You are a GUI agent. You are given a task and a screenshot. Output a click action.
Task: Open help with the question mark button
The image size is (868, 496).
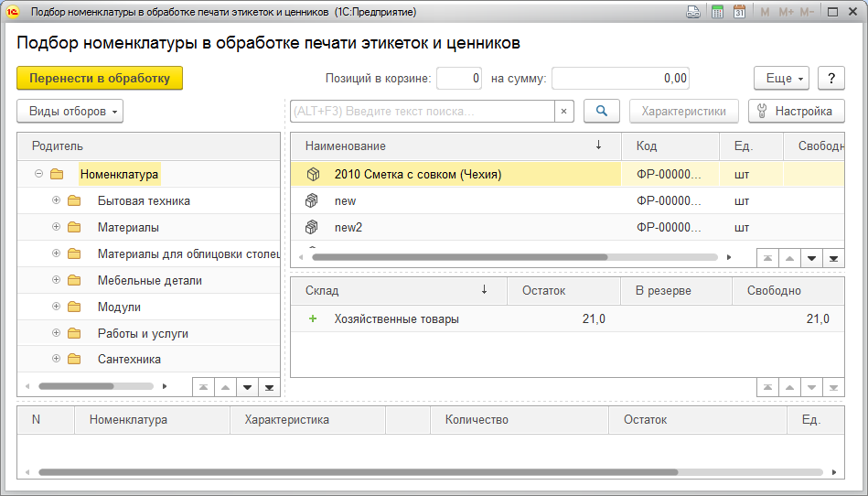830,79
